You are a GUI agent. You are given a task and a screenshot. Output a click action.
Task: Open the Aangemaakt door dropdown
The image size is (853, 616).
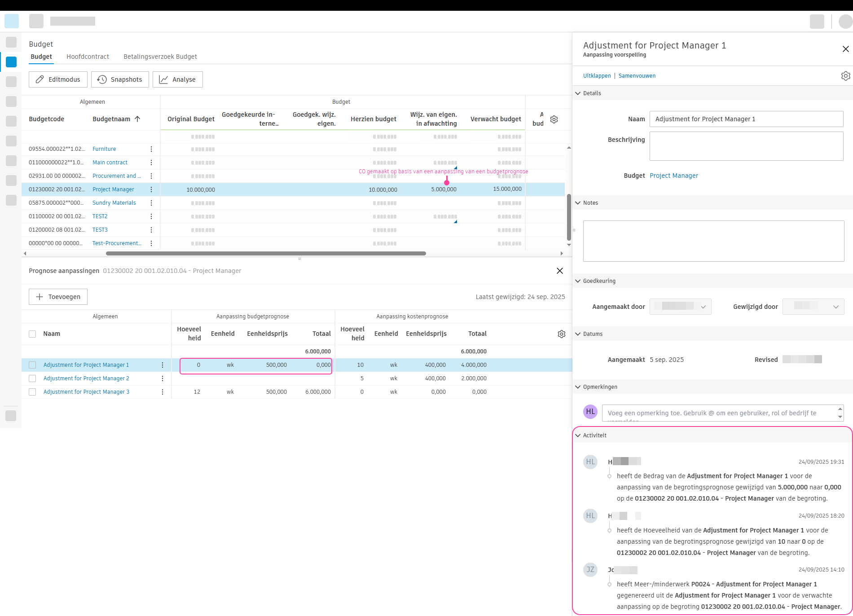click(681, 307)
